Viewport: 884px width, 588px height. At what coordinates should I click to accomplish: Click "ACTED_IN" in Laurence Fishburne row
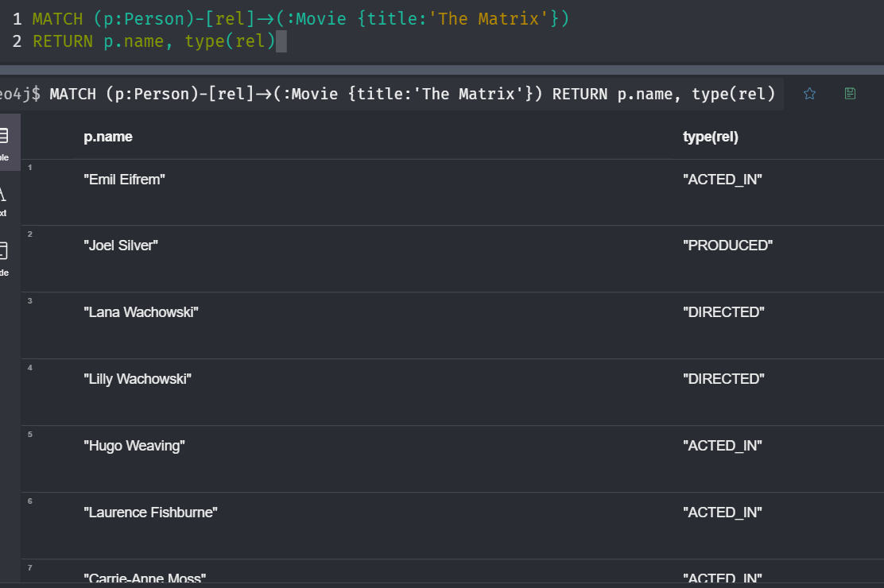click(722, 512)
